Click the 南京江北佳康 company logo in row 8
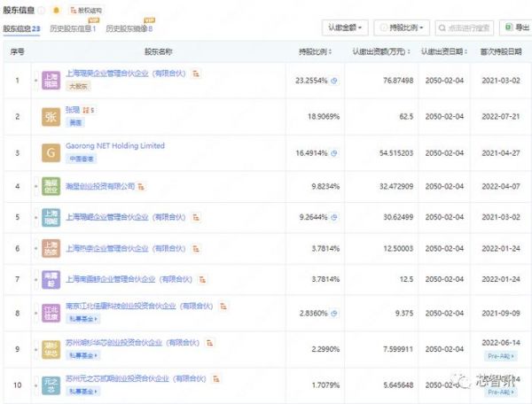532x404 pixels. point(52,312)
